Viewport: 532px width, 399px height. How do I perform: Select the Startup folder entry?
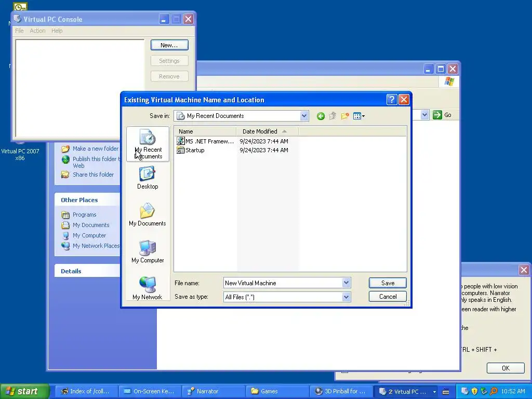pyautogui.click(x=191, y=150)
